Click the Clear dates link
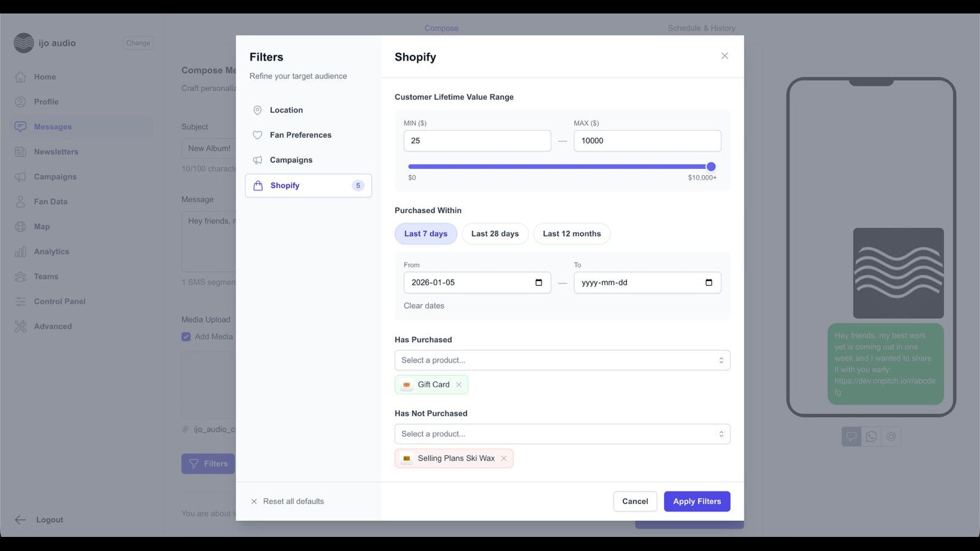Image resolution: width=980 pixels, height=551 pixels. click(424, 305)
